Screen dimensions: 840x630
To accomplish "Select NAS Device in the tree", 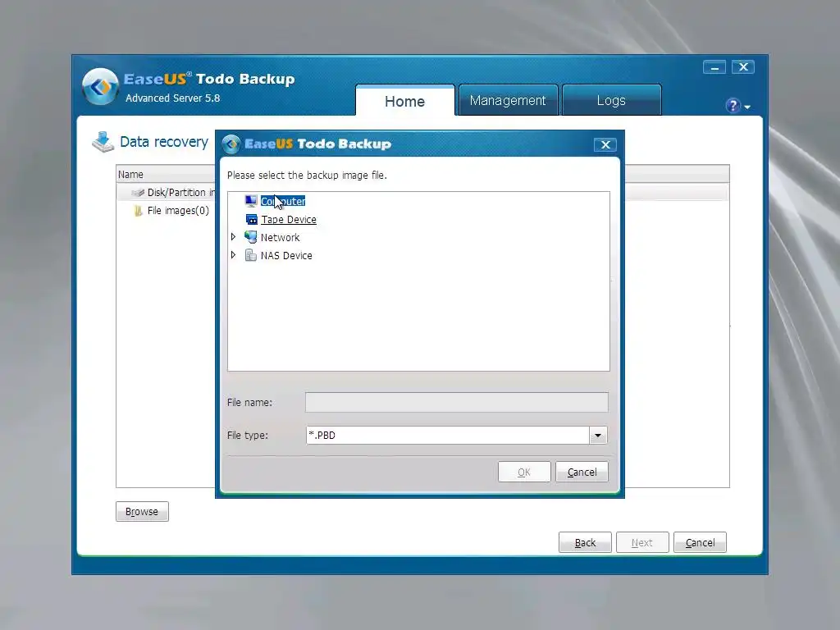I will (x=286, y=256).
